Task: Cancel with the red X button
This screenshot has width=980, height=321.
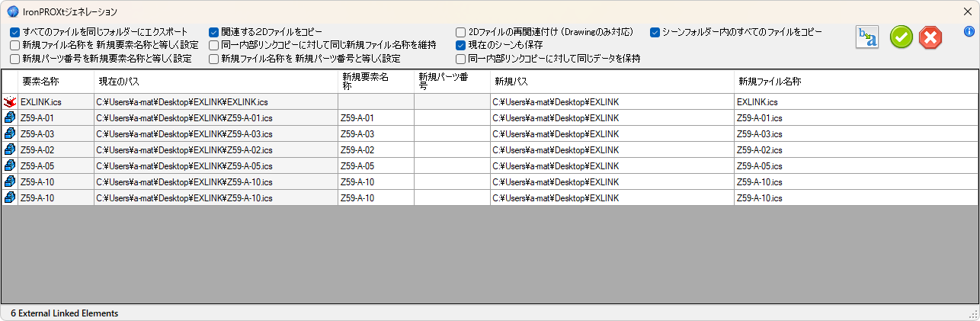Action: tap(930, 37)
